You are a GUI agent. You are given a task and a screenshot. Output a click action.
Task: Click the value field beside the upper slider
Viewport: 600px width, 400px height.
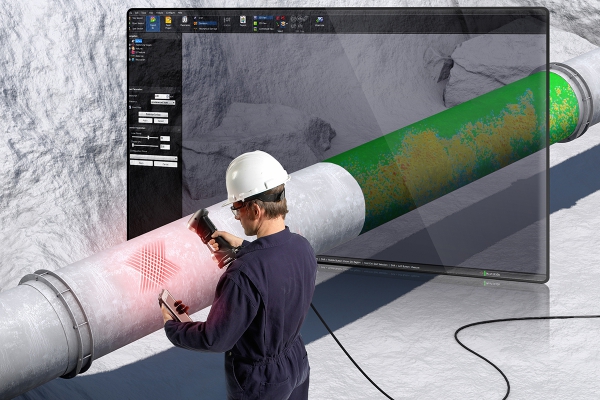pos(165,138)
